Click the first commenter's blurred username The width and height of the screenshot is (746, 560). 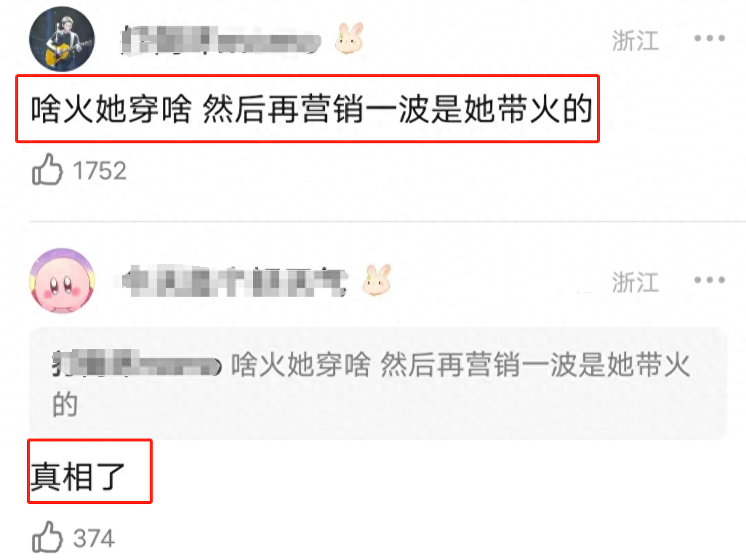pyautogui.click(x=221, y=41)
